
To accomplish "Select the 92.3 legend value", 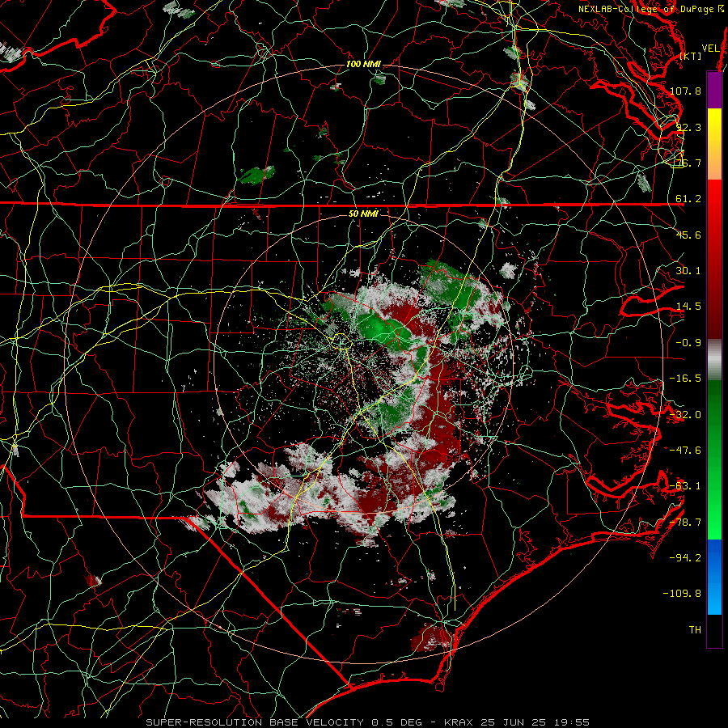I will coord(688,127).
